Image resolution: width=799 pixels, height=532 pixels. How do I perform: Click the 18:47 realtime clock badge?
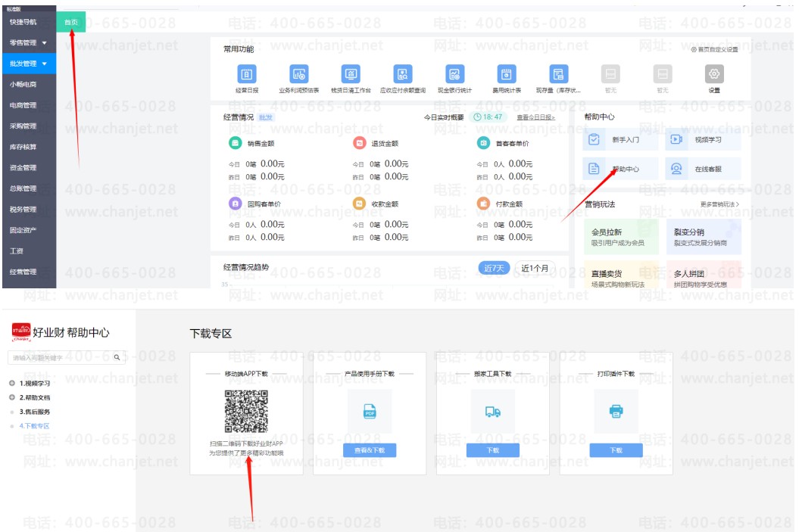pyautogui.click(x=488, y=117)
